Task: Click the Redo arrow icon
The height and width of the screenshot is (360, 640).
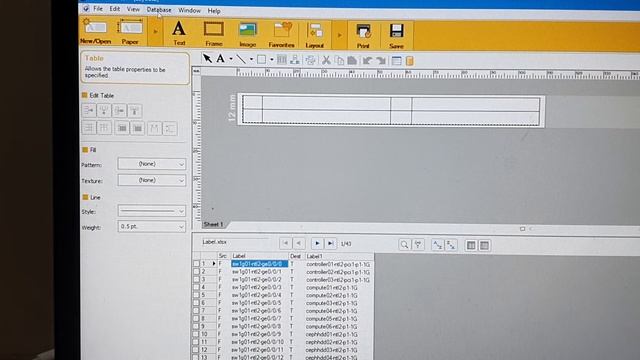Action: (x=381, y=61)
